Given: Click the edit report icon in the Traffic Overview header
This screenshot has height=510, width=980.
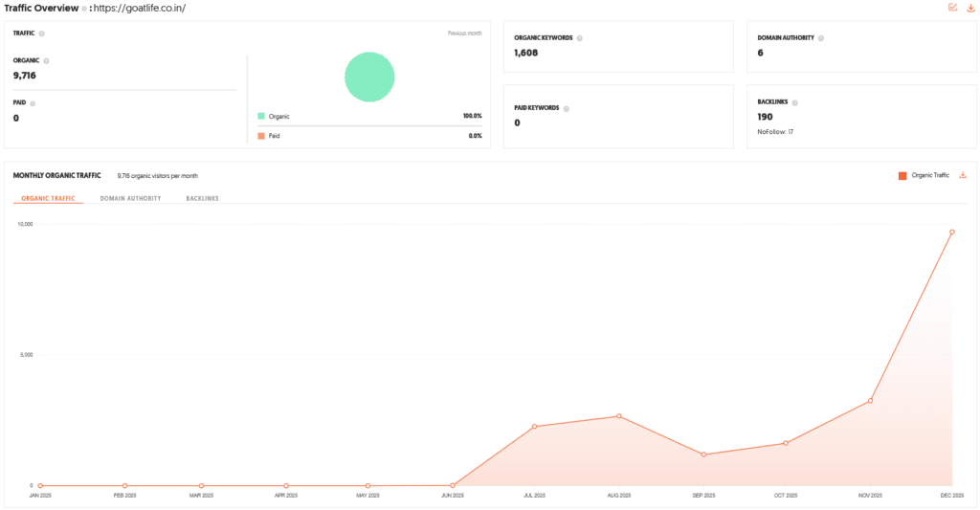Looking at the screenshot, I should [952, 8].
